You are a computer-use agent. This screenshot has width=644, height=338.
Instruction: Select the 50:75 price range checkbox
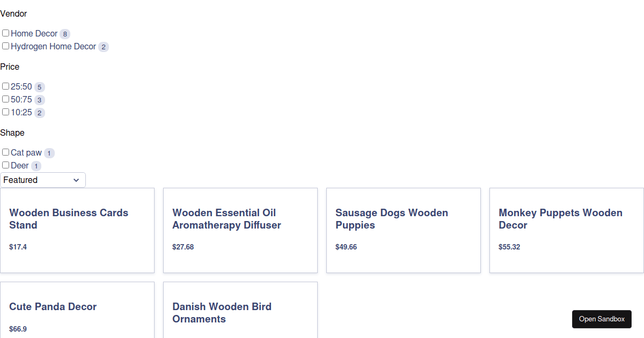6,99
